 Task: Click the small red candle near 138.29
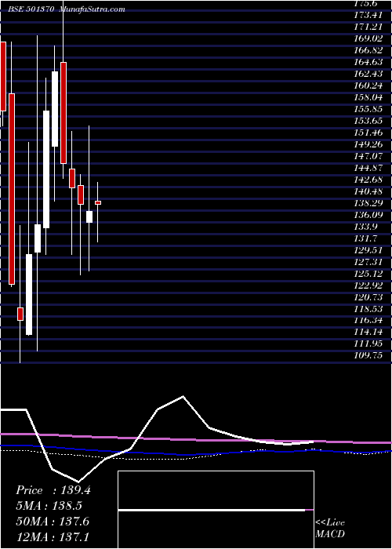tap(98, 202)
